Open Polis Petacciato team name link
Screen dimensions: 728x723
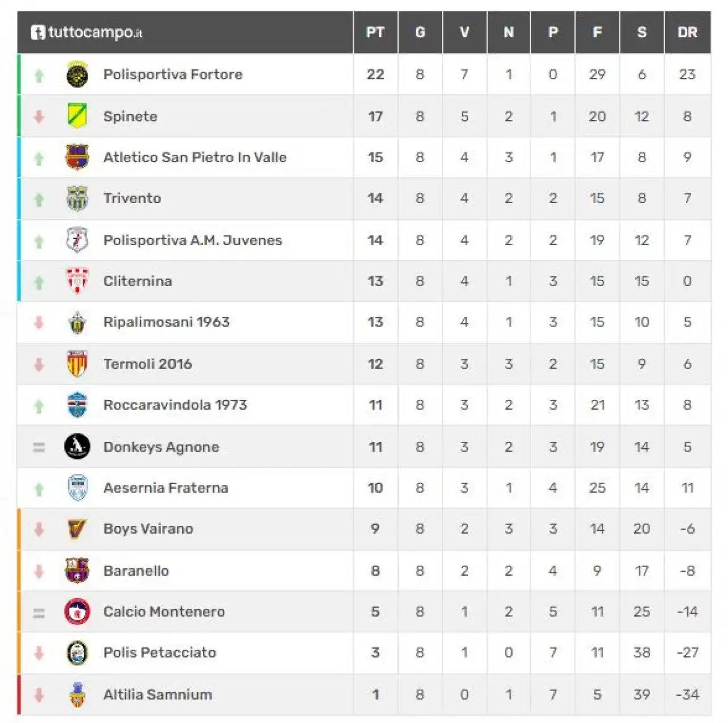coord(160,652)
